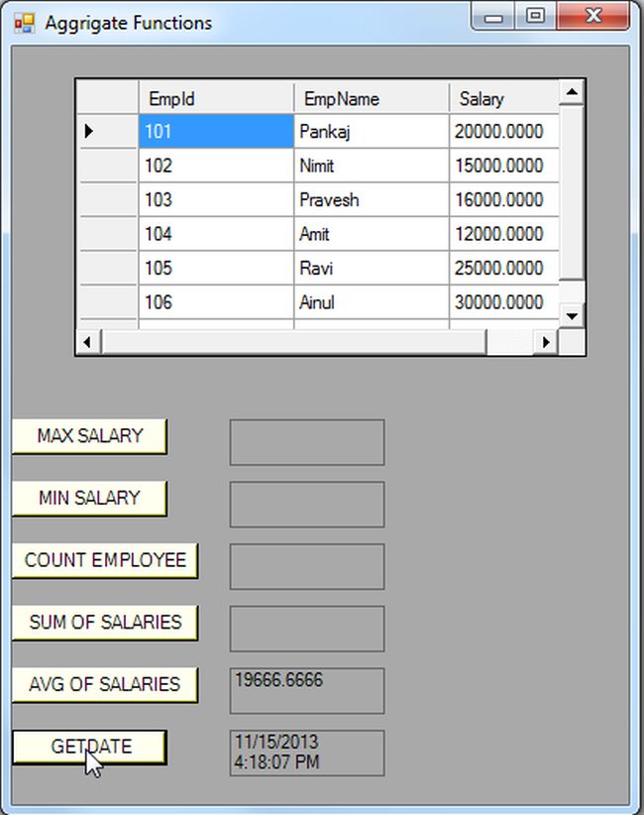
Task: Select salary cell 30000.0000
Action: 503,302
